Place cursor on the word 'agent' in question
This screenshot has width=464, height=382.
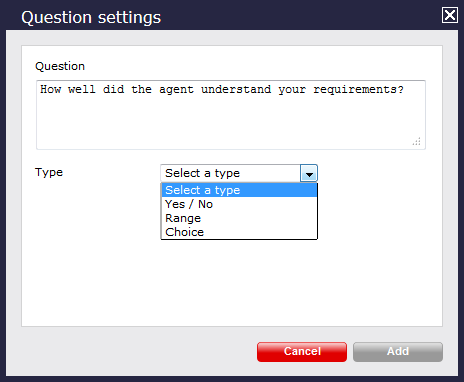point(176,90)
